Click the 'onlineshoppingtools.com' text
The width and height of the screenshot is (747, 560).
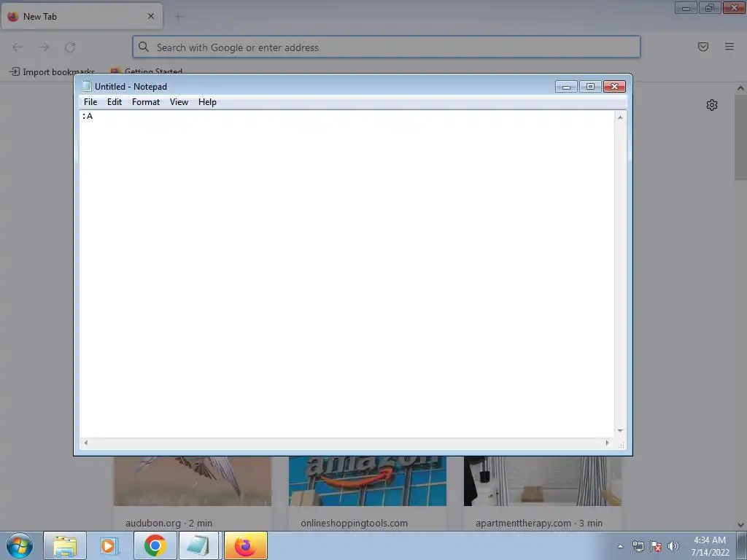tap(354, 523)
